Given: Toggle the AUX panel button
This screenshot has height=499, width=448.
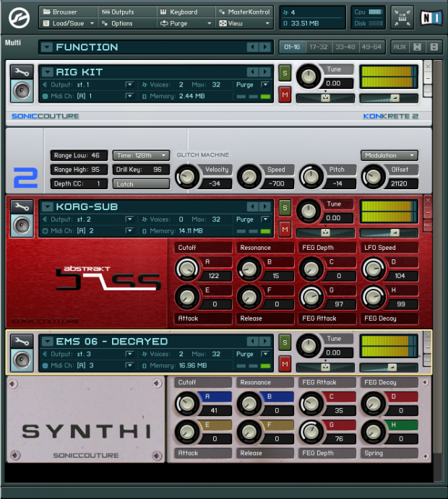Looking at the screenshot, I should 400,47.
